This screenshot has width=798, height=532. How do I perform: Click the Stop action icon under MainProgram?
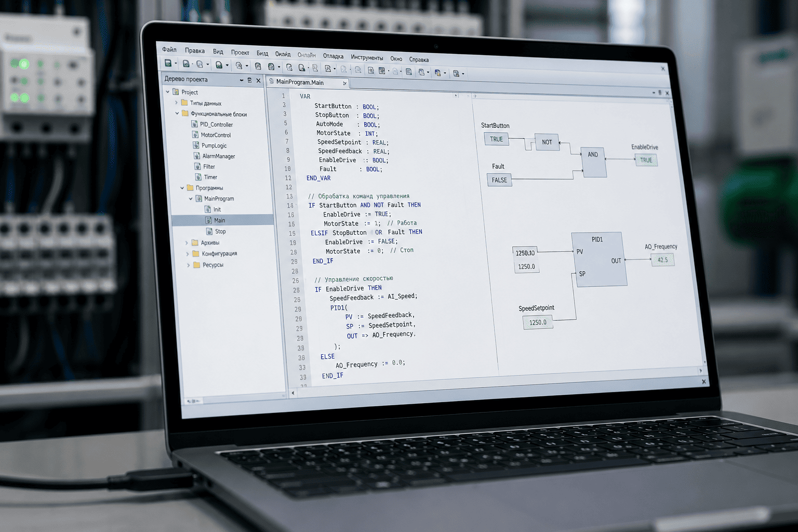[x=209, y=231]
